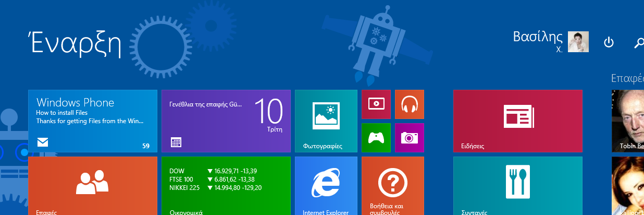
Task: Click the Έναρξη Start heading
Action: [x=75, y=44]
